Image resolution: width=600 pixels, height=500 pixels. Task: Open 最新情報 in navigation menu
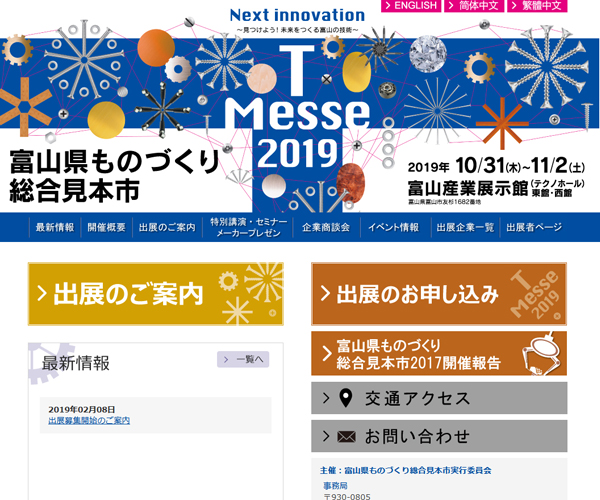point(55,227)
